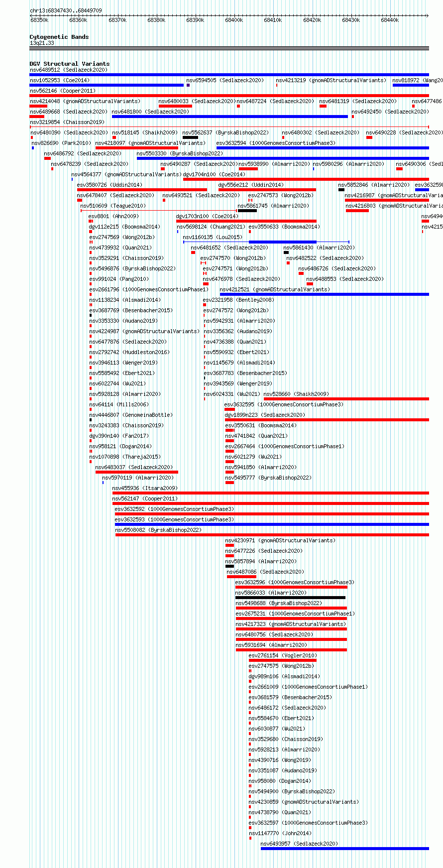This screenshot has width=443, height=868.
Task: Click nsv5698124 (Chuang2021) label
Action: tap(211, 227)
